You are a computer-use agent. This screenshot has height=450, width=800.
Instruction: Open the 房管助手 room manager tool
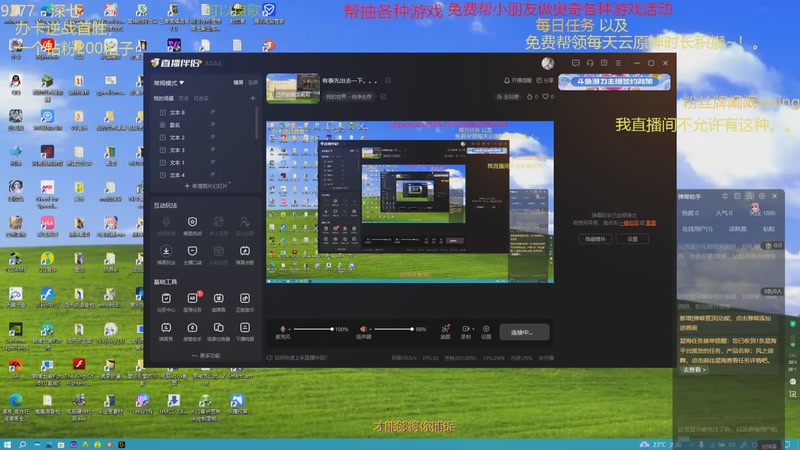pyautogui.click(x=192, y=331)
